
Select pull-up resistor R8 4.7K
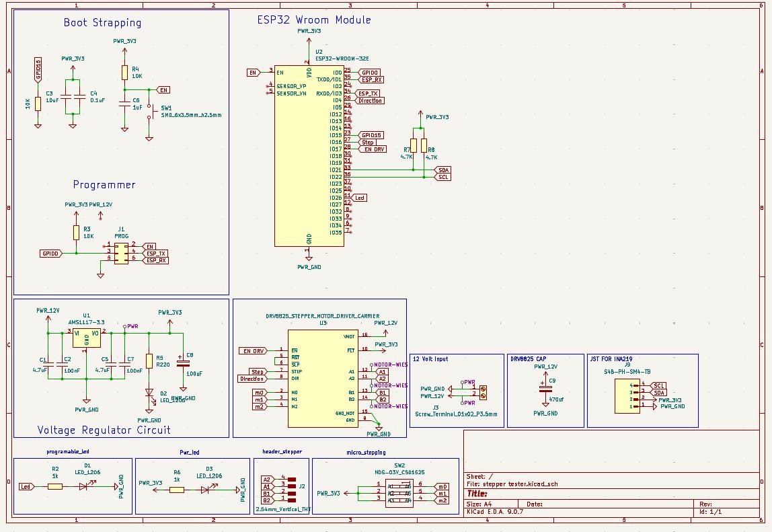tap(424, 146)
